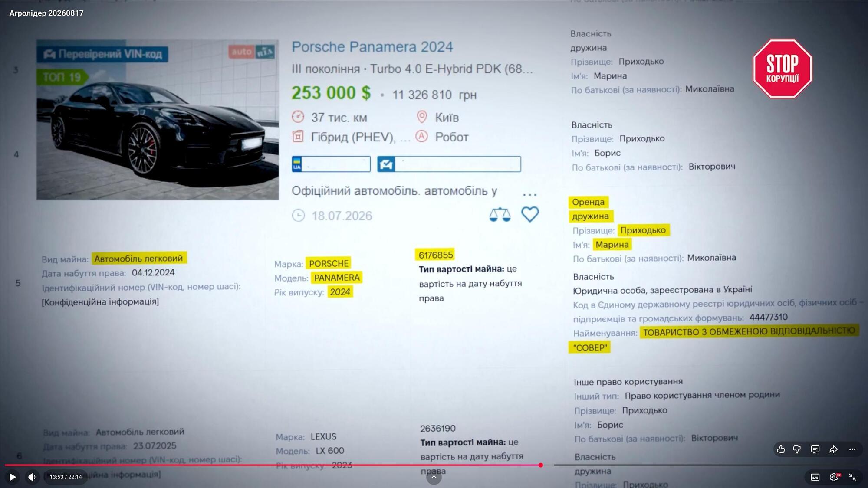Click Юридична особа, зареєстрована в Україні
The width and height of the screenshot is (868, 488).
tap(662, 290)
